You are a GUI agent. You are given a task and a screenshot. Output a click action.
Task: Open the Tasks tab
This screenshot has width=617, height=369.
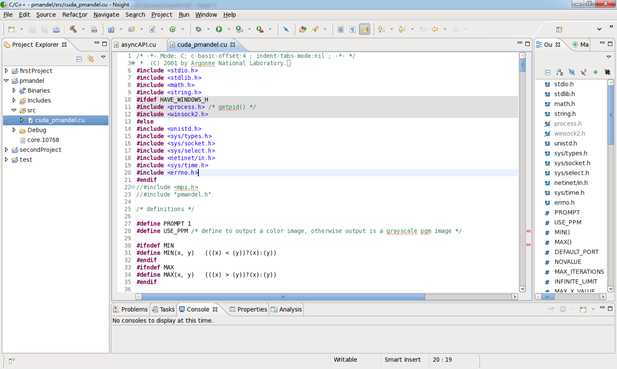pyautogui.click(x=163, y=309)
